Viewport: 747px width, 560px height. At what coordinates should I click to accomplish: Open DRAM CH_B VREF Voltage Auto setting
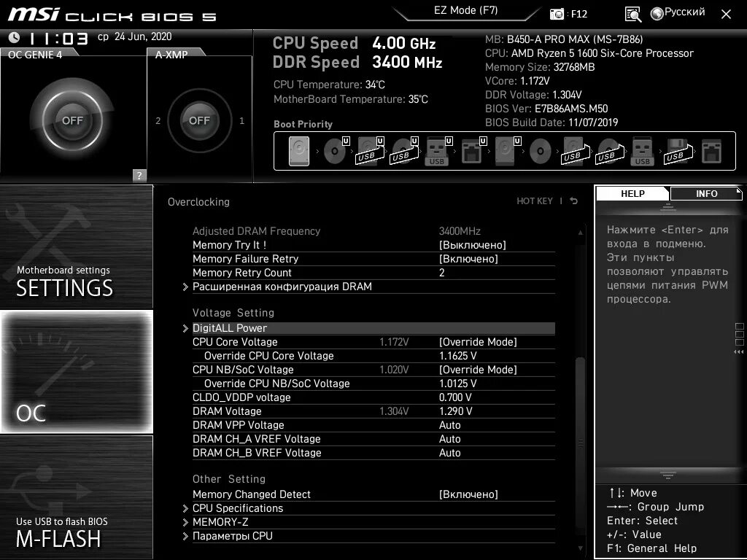pyautogui.click(x=449, y=452)
